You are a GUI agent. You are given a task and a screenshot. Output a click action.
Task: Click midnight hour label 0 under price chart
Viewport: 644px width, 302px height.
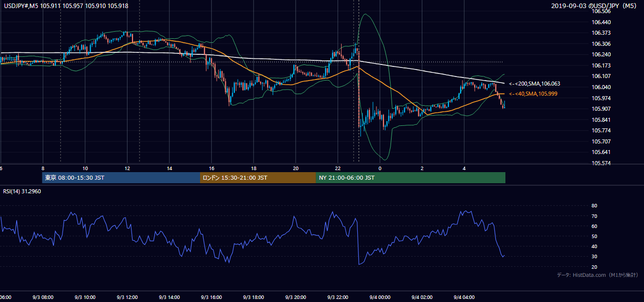[x=380, y=168]
